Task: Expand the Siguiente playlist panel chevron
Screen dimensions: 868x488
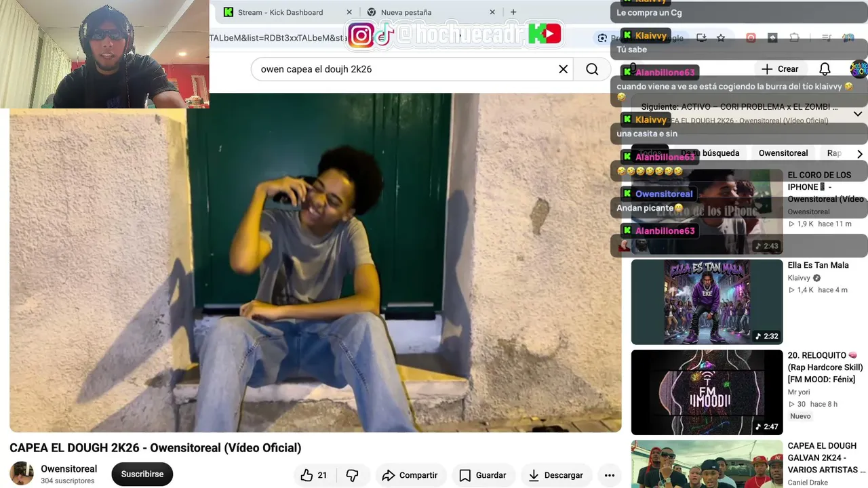Action: point(858,114)
